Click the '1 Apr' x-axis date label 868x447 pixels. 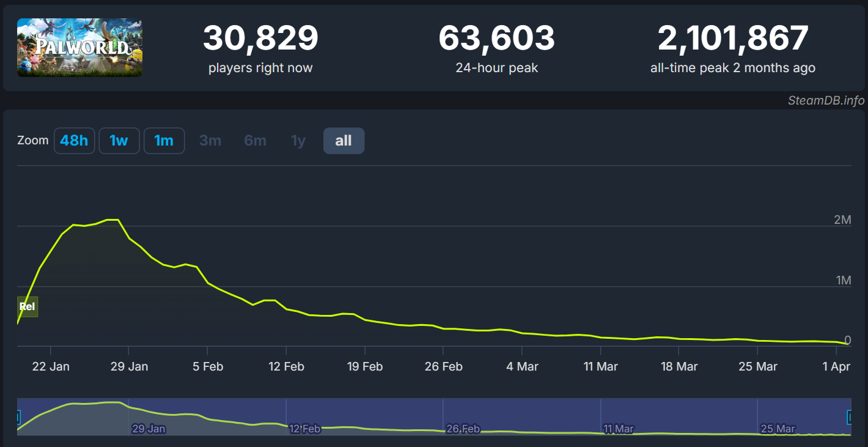point(836,366)
